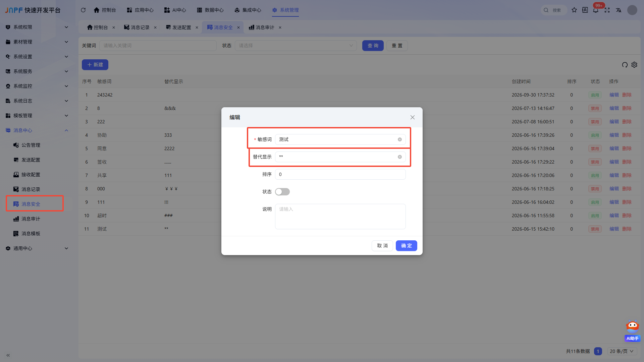Switch to 控制台 in top navigation

[105, 10]
